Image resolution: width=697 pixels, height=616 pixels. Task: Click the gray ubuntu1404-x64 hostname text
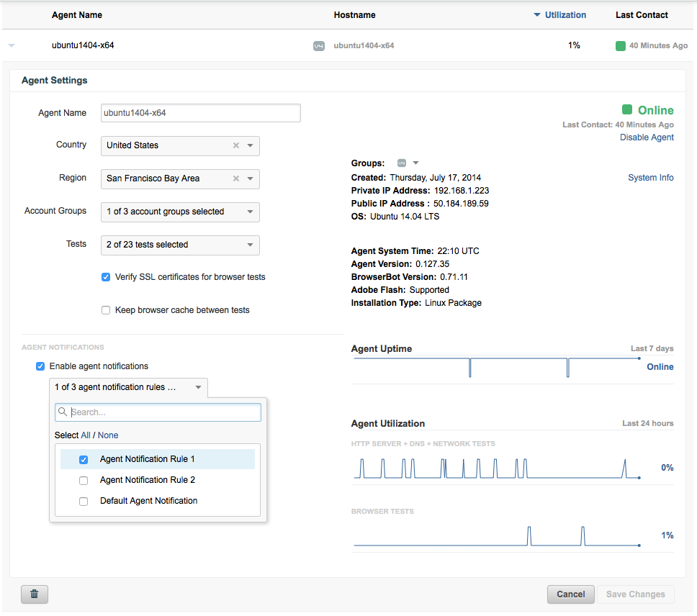click(x=364, y=45)
